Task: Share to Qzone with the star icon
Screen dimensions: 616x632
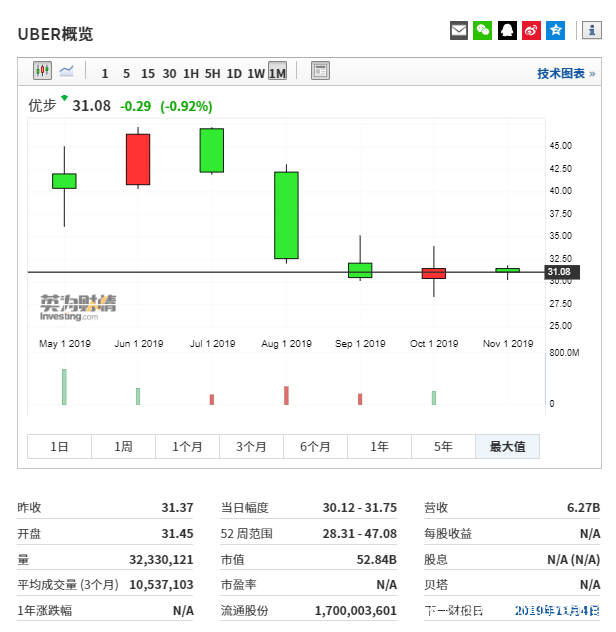Action: coord(556,31)
